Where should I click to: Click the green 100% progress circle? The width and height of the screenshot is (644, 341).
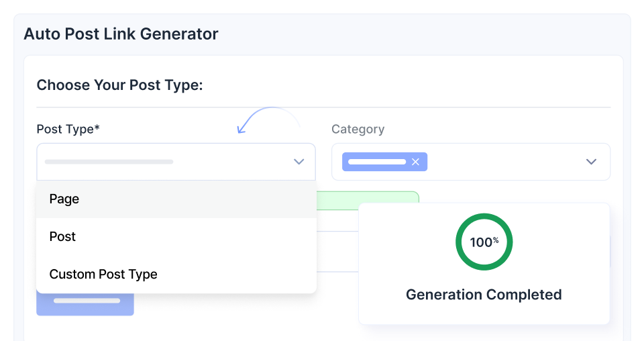[x=484, y=242]
